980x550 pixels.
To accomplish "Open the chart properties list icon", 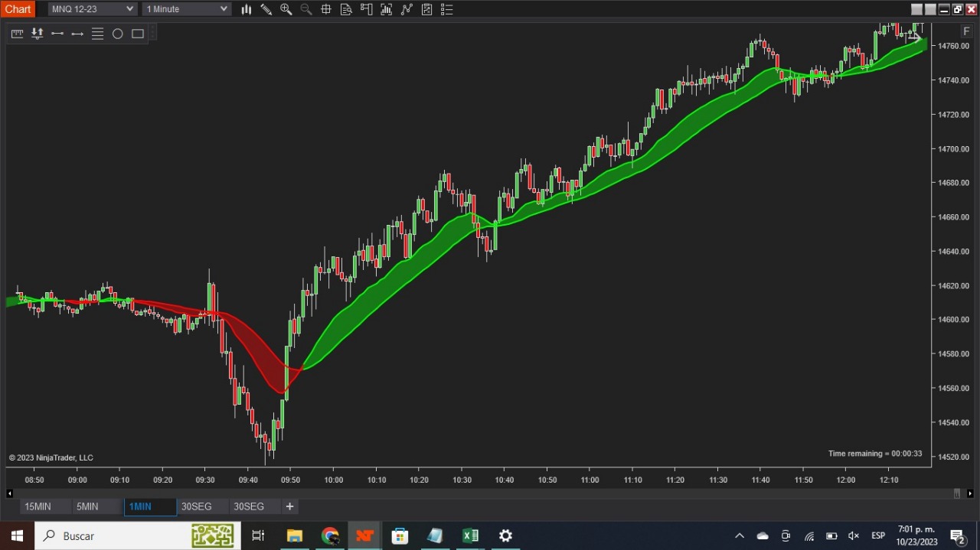I will point(447,9).
